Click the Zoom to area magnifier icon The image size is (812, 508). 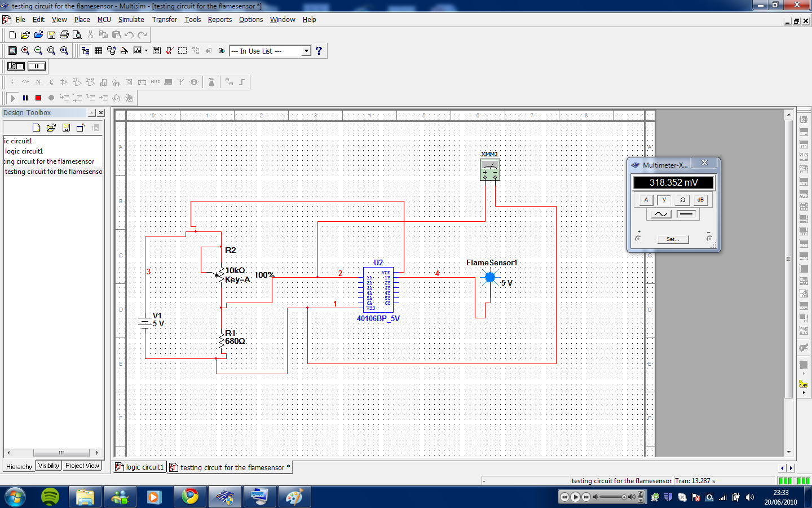(51, 51)
